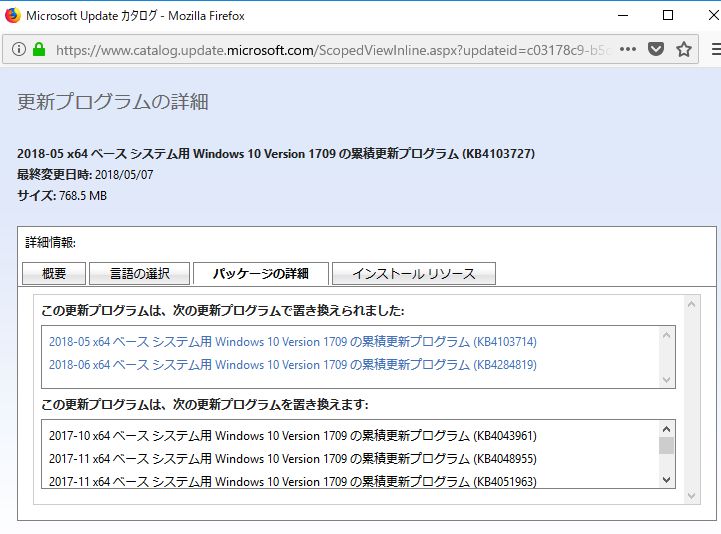Click the 次の更新プログラムで置き換えられました heading
This screenshot has width=721, height=534.
pyautogui.click(x=223, y=311)
